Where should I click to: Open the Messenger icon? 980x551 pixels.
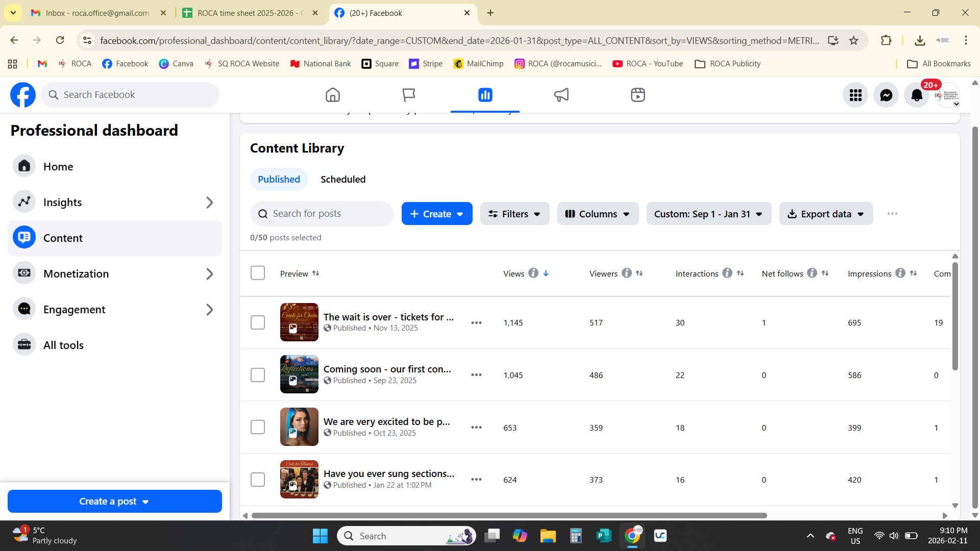tap(886, 95)
